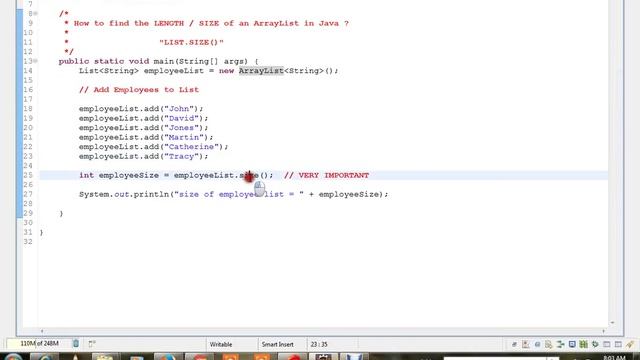
Task: Click the blue square monitor icon in status trim
Action: pyautogui.click(x=572, y=344)
